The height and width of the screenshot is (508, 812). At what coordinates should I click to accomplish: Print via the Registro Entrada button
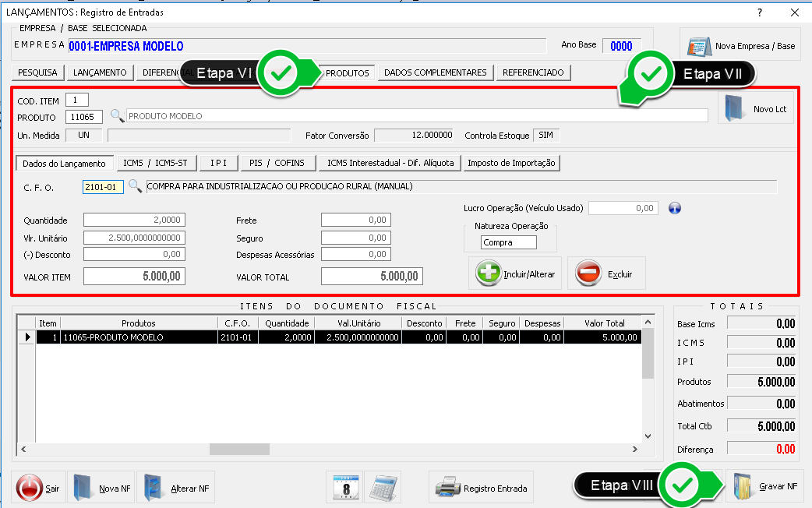(481, 488)
